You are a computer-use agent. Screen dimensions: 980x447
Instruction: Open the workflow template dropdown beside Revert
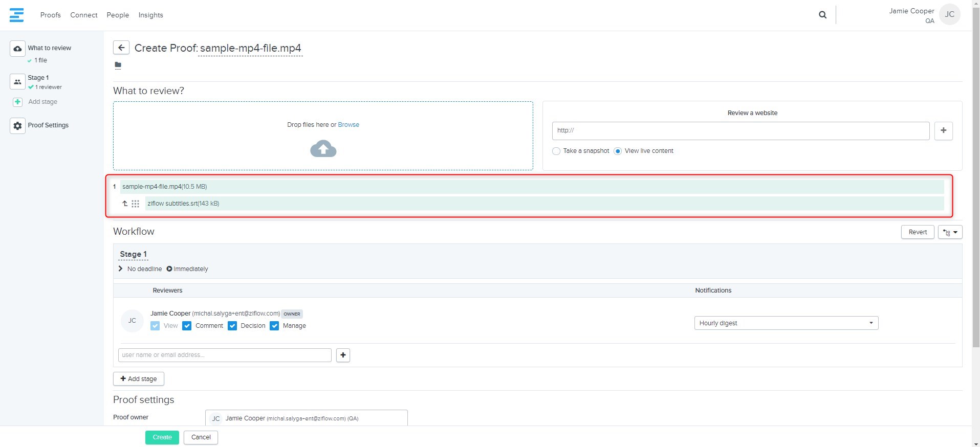pyautogui.click(x=950, y=232)
